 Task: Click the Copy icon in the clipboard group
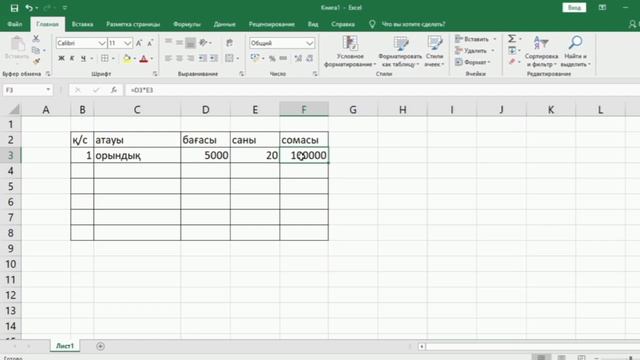point(36,50)
